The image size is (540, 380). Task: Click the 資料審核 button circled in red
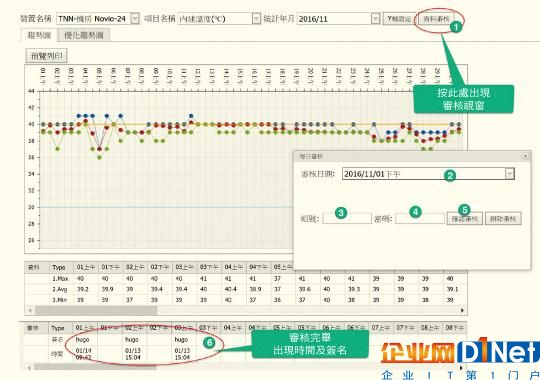436,19
